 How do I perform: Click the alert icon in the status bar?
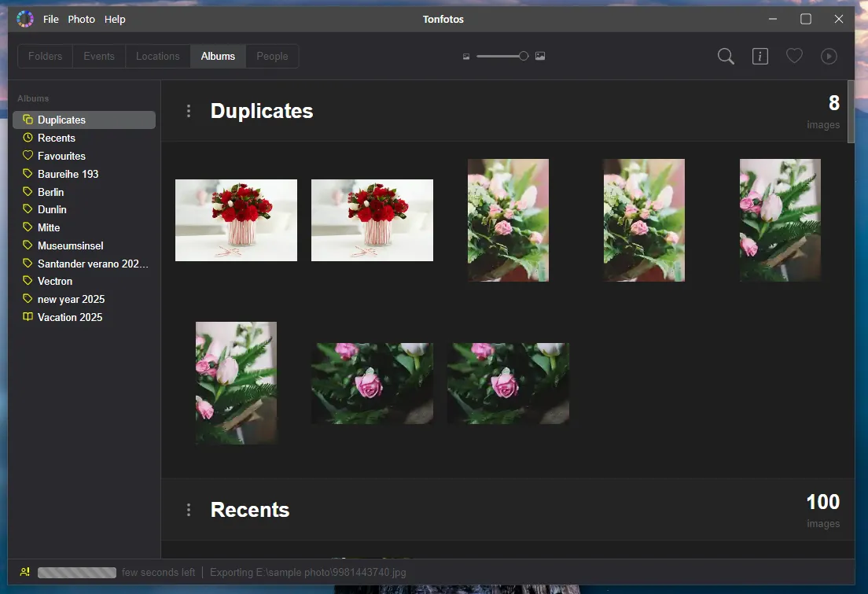coord(23,573)
